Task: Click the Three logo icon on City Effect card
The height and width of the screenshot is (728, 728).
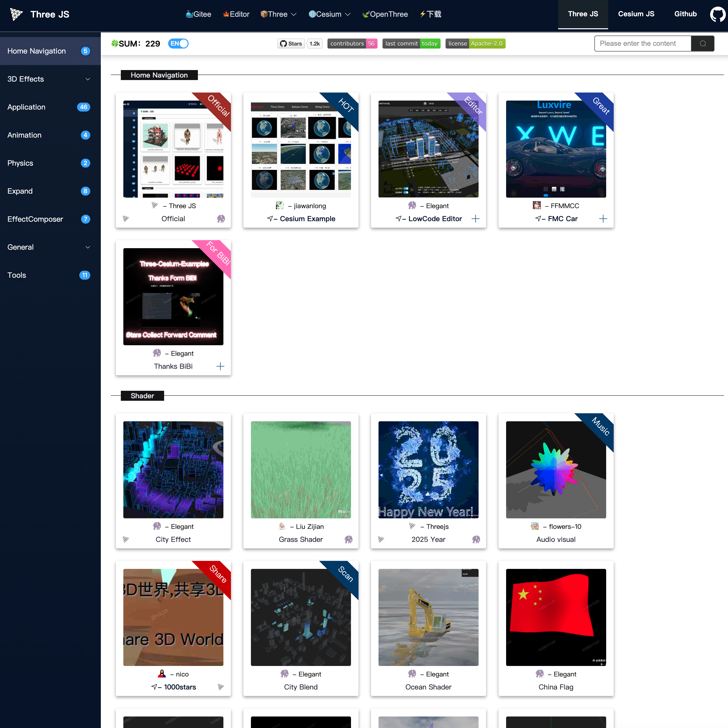Action: click(126, 539)
